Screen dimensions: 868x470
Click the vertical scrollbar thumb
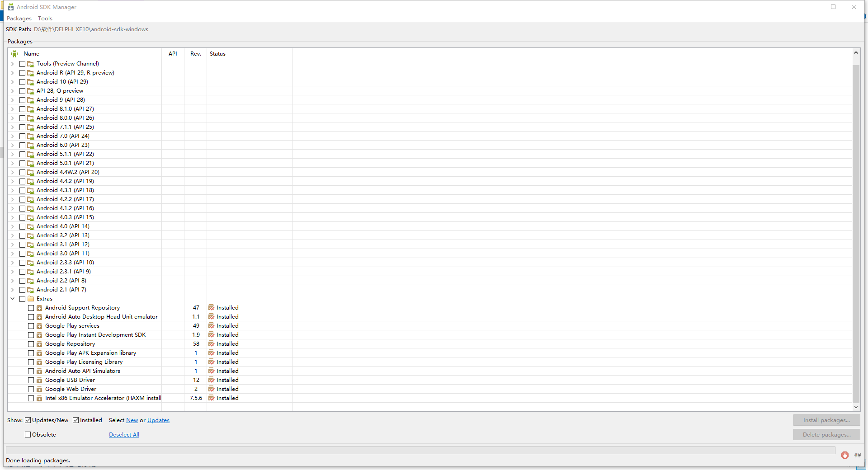856,234
